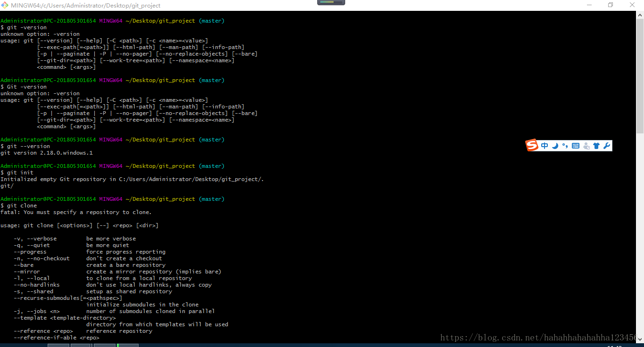
Task: Open the window system menu from the title bar
Action: click(5, 5)
